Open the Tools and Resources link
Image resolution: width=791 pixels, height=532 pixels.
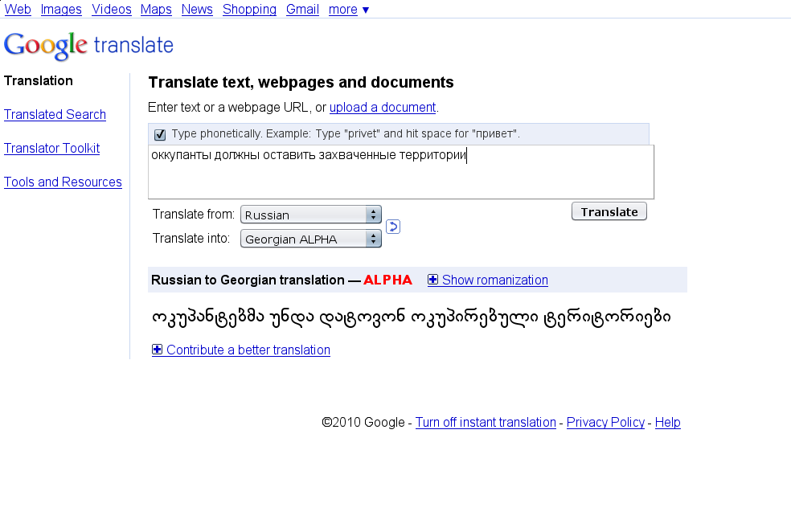pyautogui.click(x=63, y=182)
